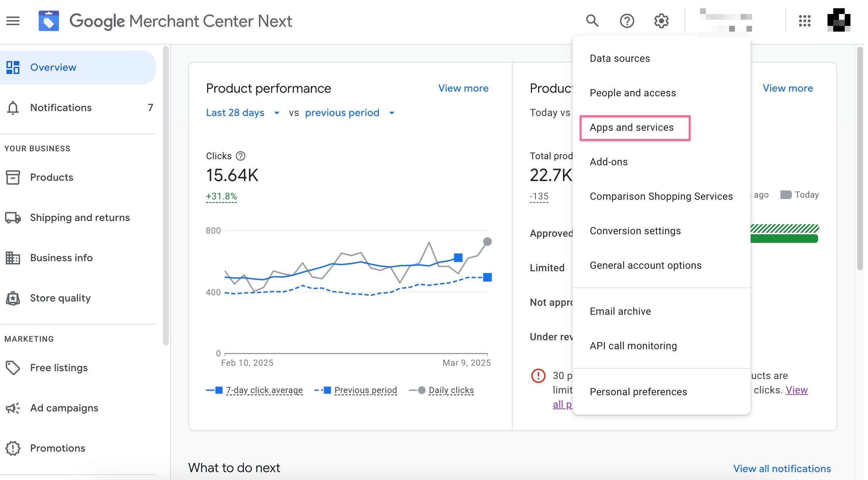Open Personal preferences

click(x=662, y=392)
